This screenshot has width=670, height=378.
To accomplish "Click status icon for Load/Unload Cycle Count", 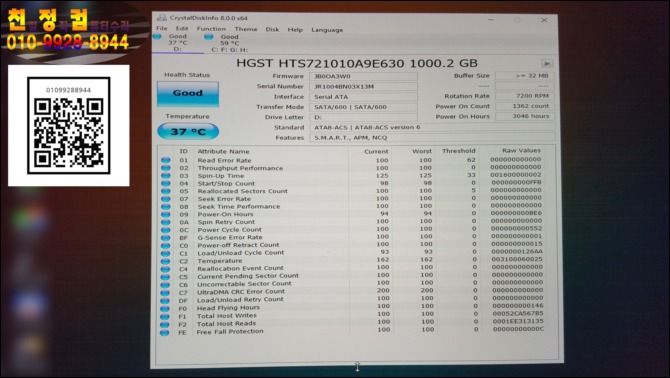I will coord(165,253).
